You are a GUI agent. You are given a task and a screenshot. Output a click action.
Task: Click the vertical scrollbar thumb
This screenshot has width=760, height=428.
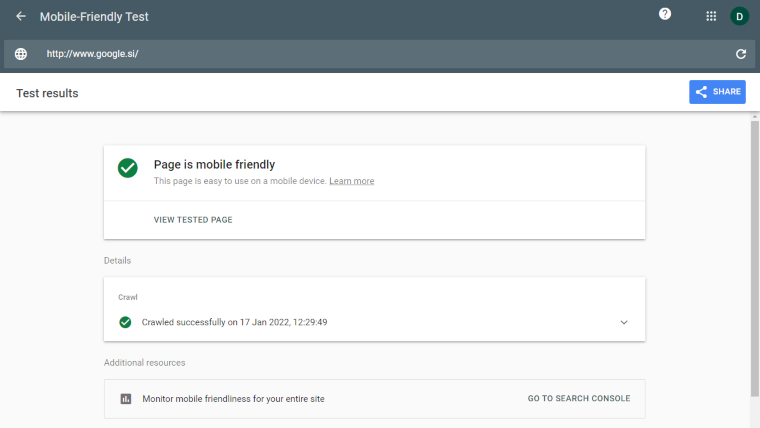755,258
